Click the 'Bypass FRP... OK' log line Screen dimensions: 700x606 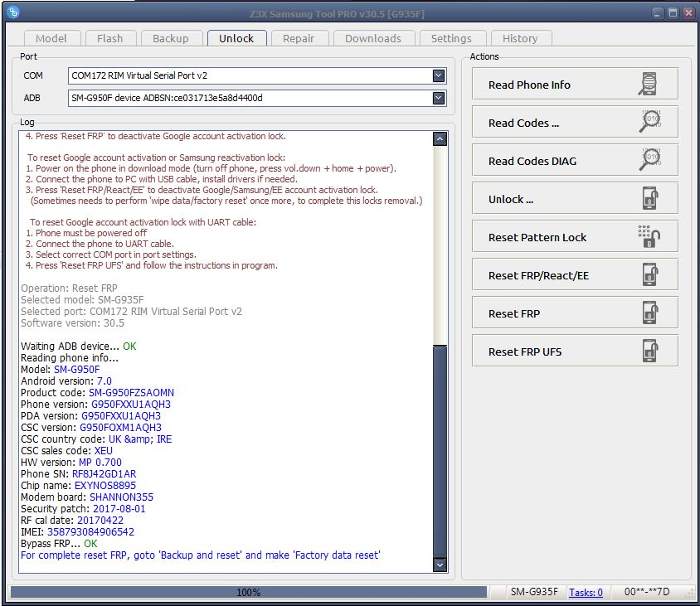pos(59,544)
